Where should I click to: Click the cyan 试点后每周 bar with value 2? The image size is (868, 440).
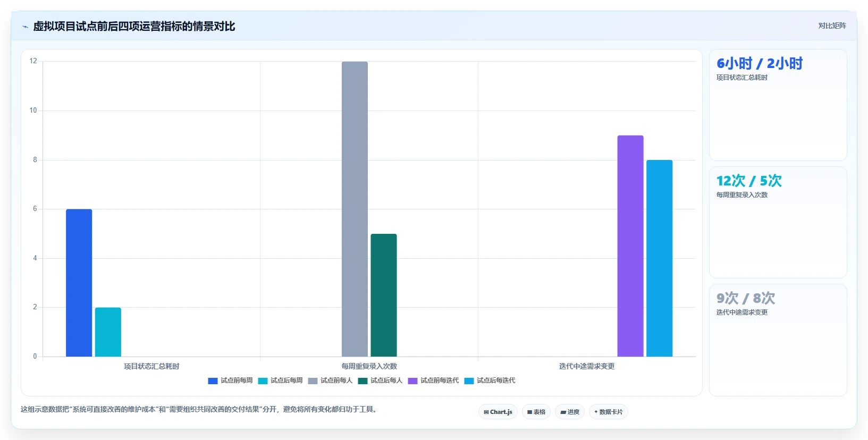tap(108, 332)
